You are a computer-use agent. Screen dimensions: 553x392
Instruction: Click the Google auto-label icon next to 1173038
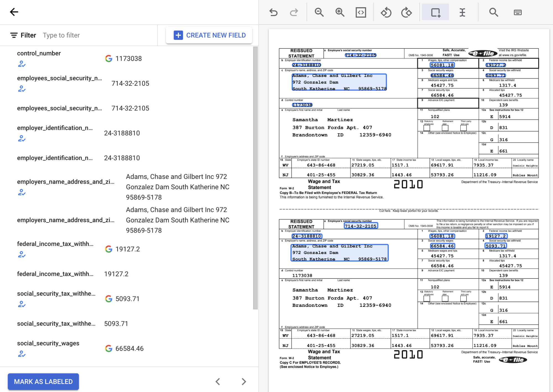tap(108, 58)
